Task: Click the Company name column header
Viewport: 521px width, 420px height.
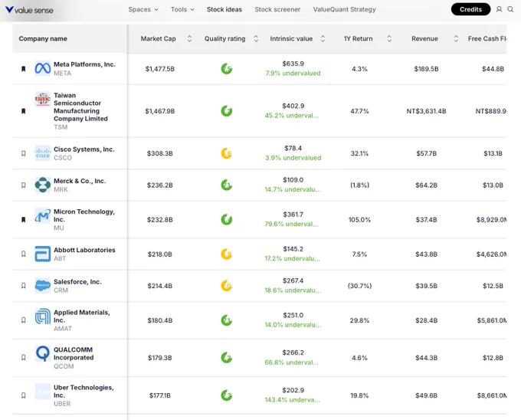Action: (x=43, y=38)
